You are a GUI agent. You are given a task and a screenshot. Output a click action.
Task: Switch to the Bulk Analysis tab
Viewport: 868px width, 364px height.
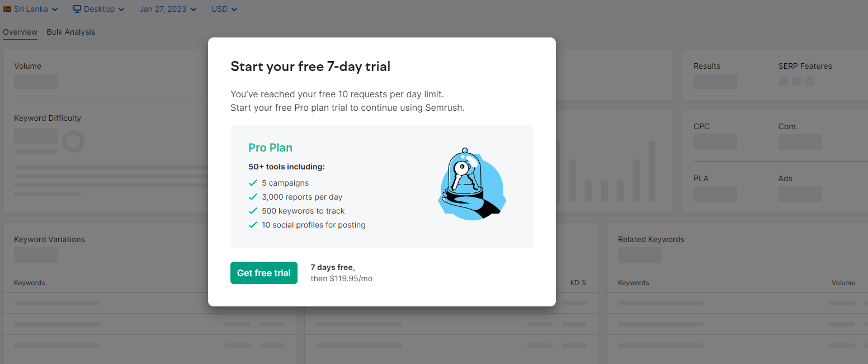point(71,32)
